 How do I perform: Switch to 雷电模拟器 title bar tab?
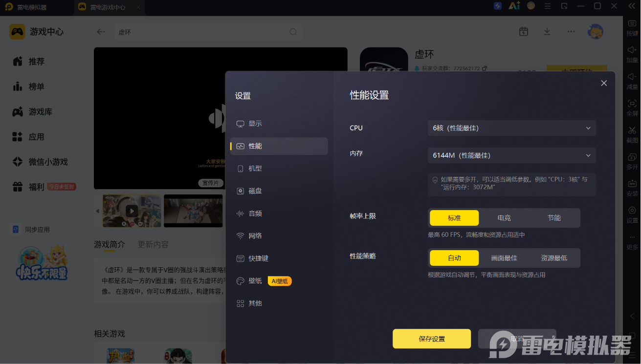(x=37, y=7)
